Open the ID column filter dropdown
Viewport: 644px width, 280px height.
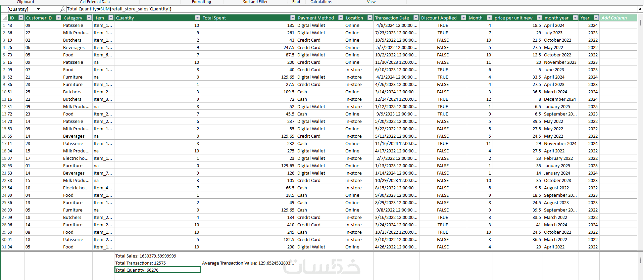click(21, 18)
